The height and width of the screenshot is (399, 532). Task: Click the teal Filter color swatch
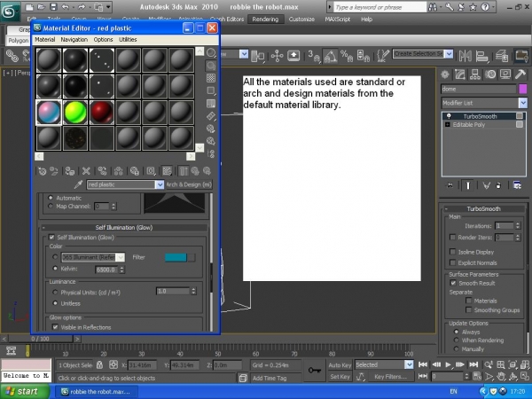click(x=176, y=257)
